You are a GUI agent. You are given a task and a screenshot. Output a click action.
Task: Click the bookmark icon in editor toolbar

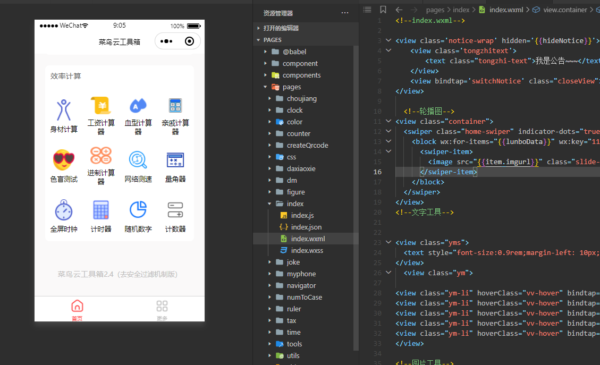pos(383,10)
